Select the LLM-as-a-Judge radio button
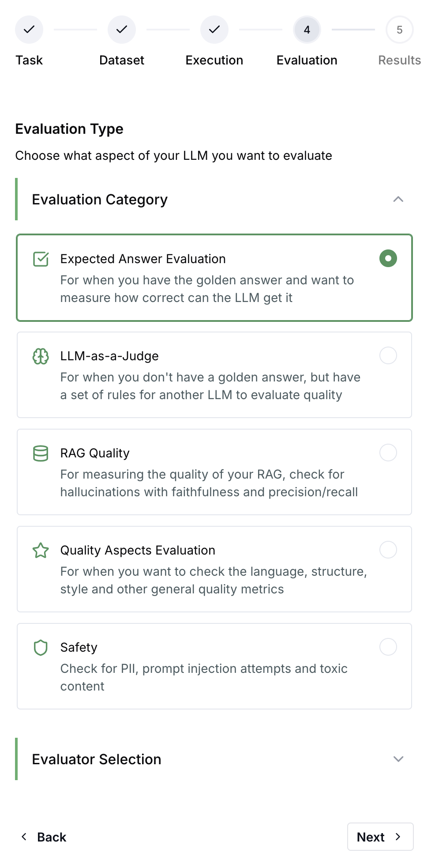The image size is (435, 868). pos(388,355)
